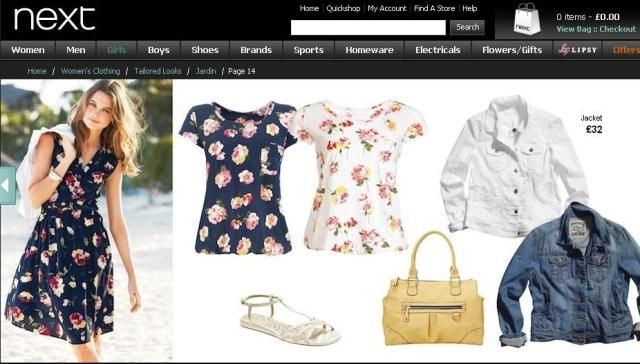
Task: Click the Search button
Action: pos(467,27)
